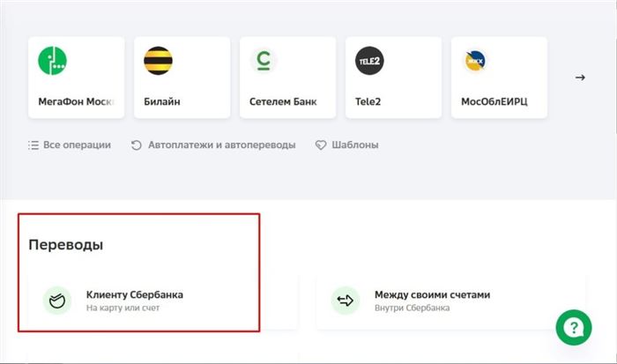The image size is (617, 364).
Task: Click the Переводы section heading
Action: 66,245
